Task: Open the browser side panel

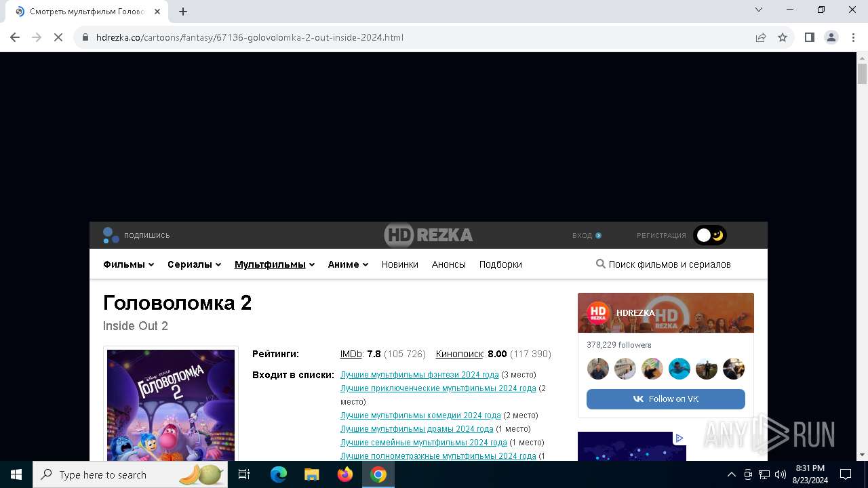Action: [809, 37]
